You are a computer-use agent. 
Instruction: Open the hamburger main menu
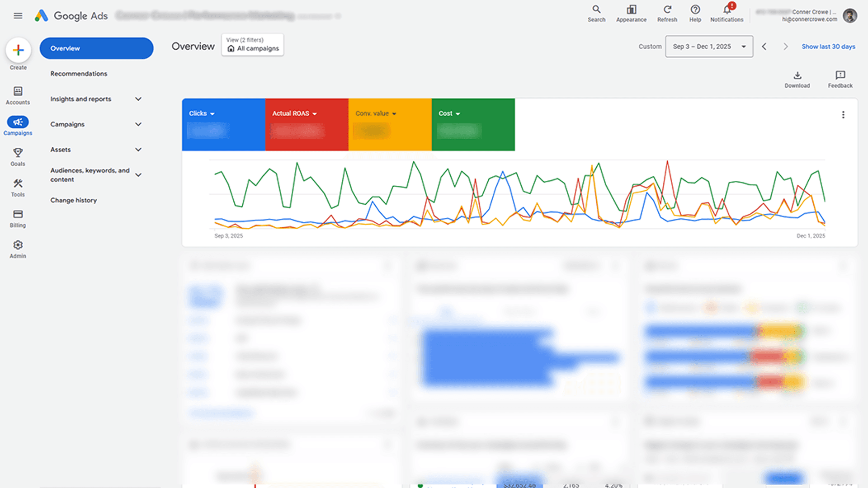tap(18, 16)
